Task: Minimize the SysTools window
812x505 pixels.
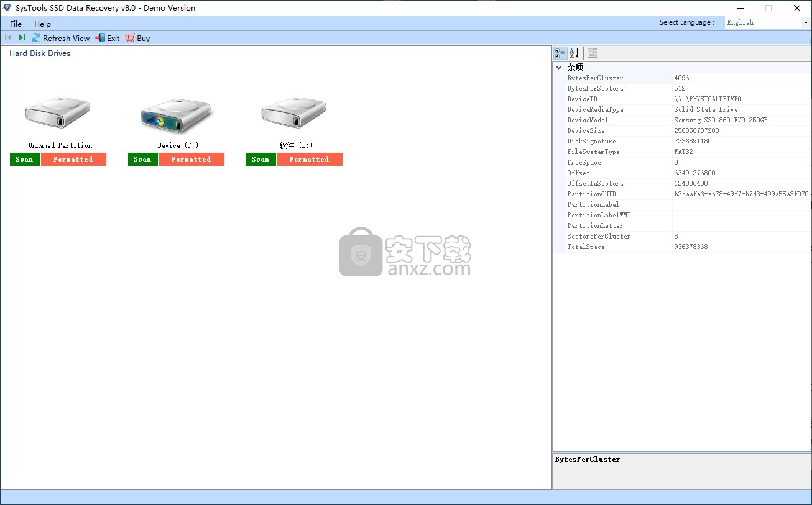Action: click(739, 8)
